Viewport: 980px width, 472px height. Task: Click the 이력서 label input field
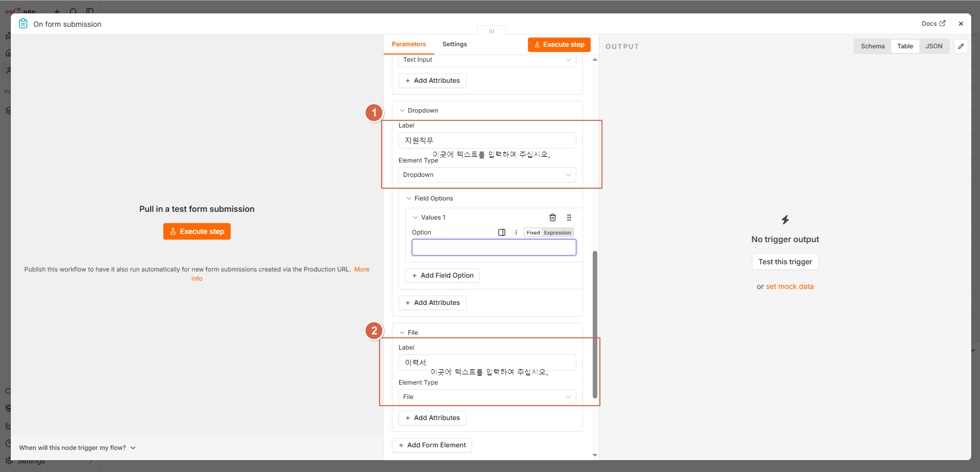pyautogui.click(x=487, y=362)
